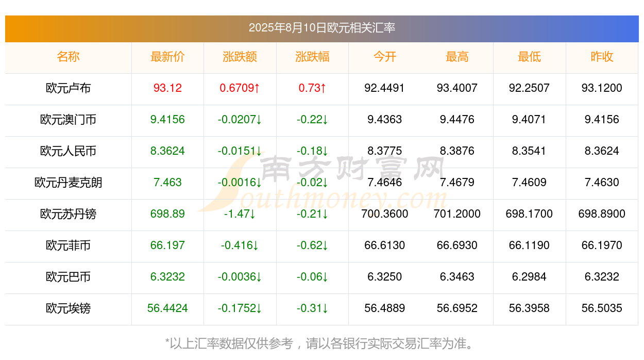Select the change amount -0.0207↓
Screen dimensions: 644x360
240,120
